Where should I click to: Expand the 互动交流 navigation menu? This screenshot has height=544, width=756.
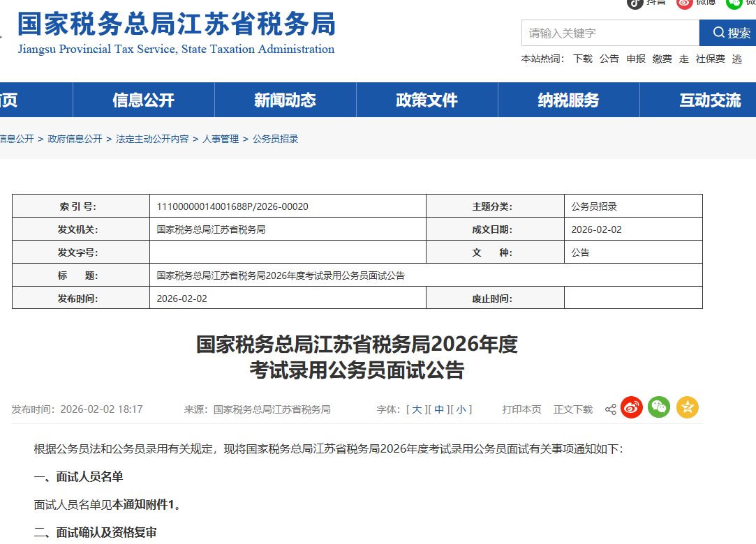point(710,100)
